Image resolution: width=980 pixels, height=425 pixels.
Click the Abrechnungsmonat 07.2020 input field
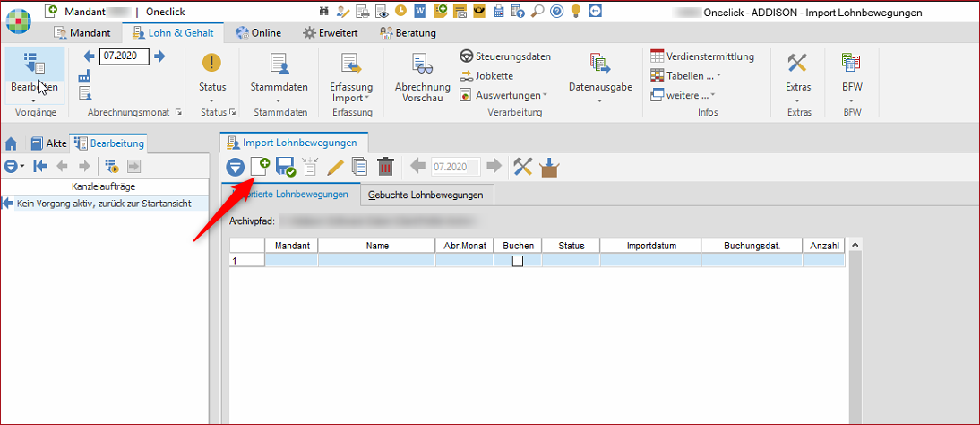click(124, 56)
